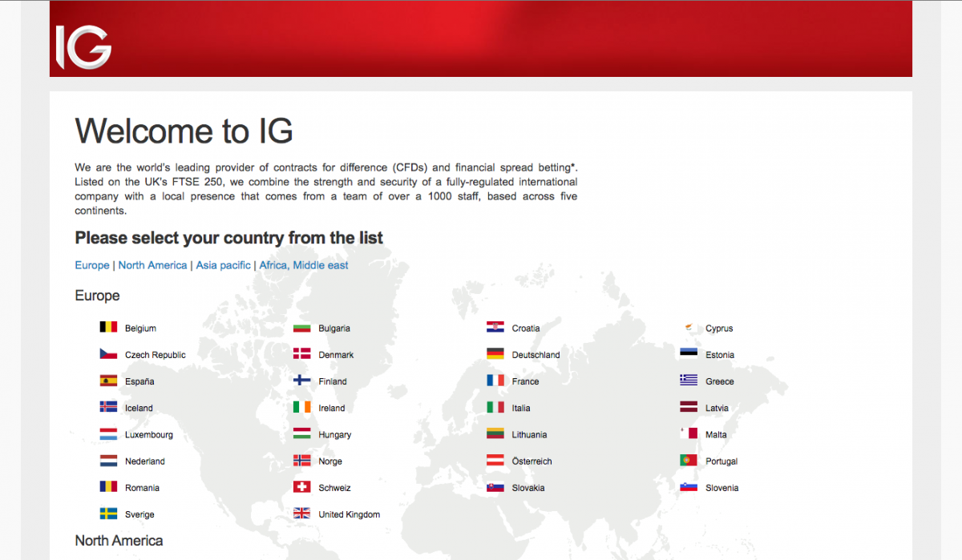Image resolution: width=962 pixels, height=560 pixels.
Task: Click the Latvia flag icon
Action: point(689,407)
